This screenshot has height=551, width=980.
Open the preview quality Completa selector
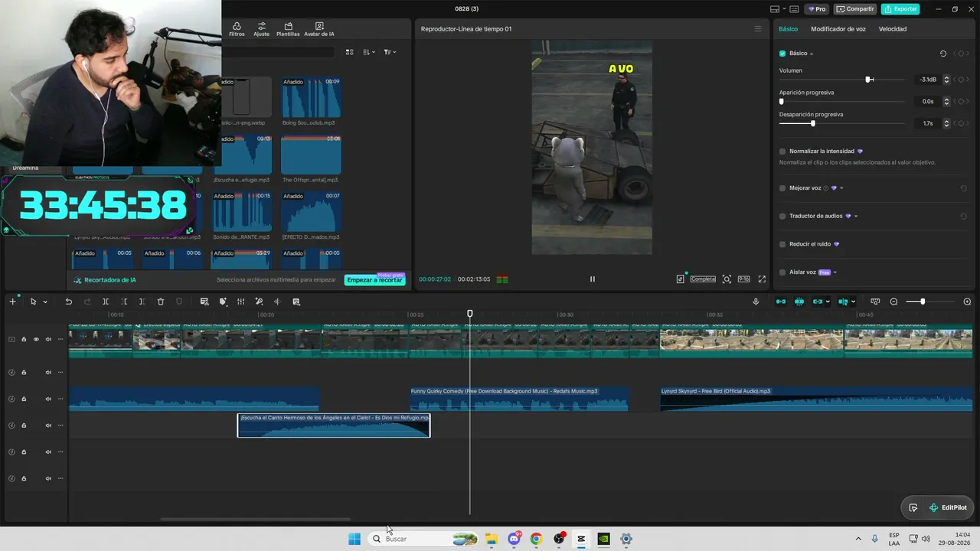coord(703,279)
